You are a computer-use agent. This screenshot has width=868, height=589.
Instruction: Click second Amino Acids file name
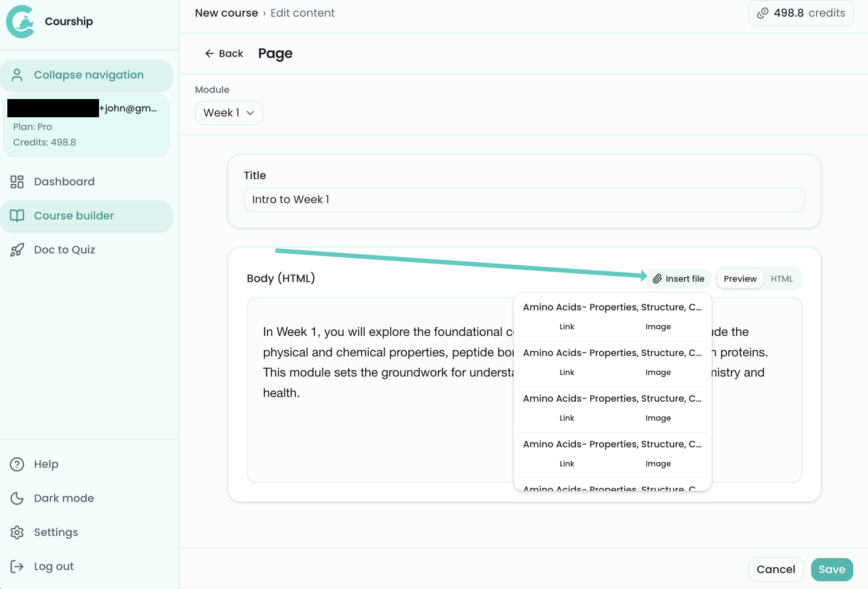[x=612, y=353]
